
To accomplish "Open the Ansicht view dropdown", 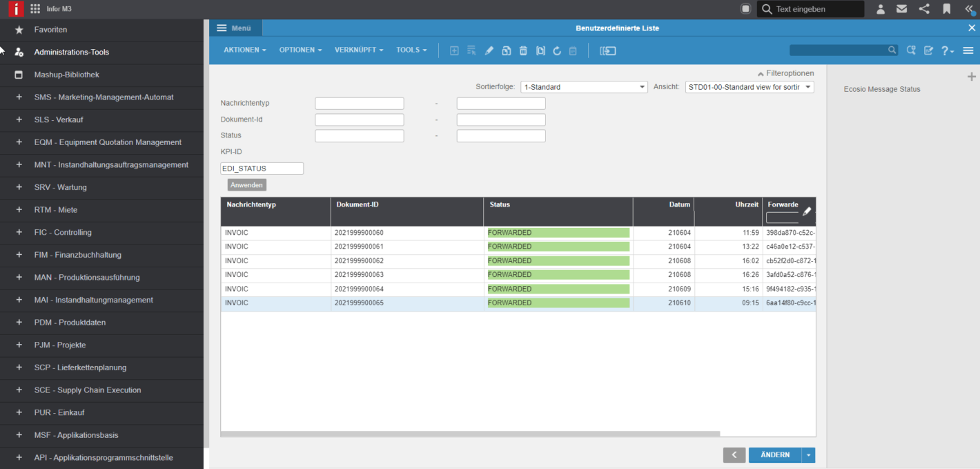I will (x=808, y=87).
